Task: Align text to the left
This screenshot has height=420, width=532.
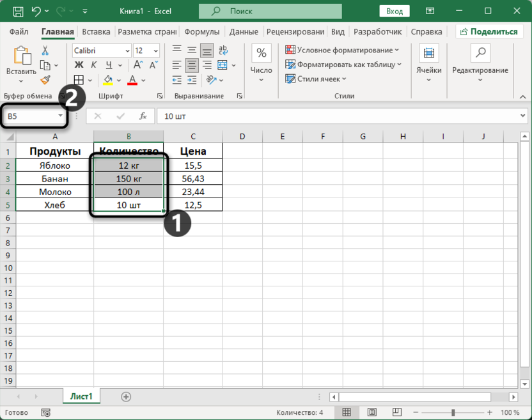Action: (176, 65)
